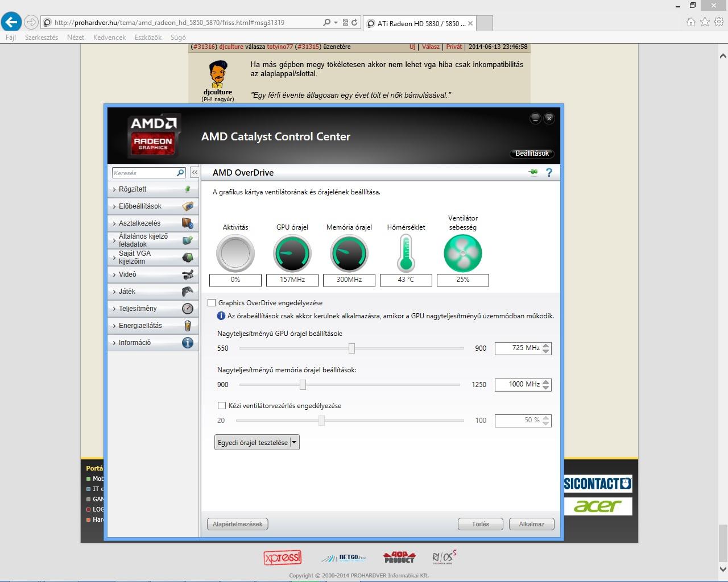
Task: Click the Teljesítmény gauge icon
Action: [188, 309]
